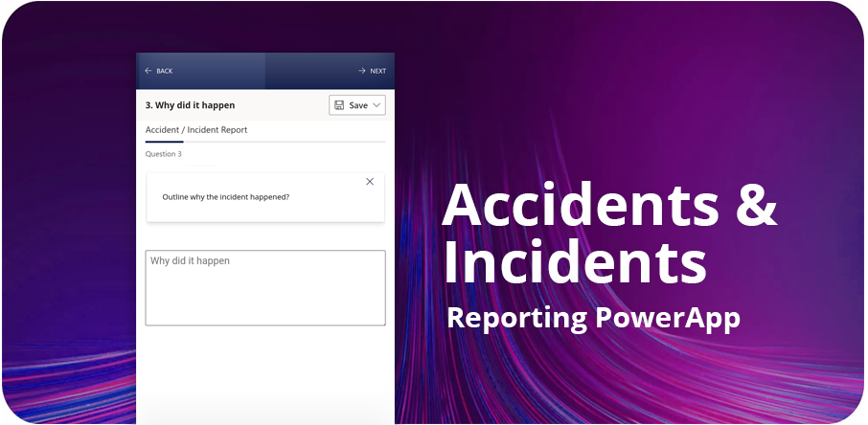This screenshot has height=425, width=868.
Task: Expand the Save dropdown chevron
Action: coord(377,105)
